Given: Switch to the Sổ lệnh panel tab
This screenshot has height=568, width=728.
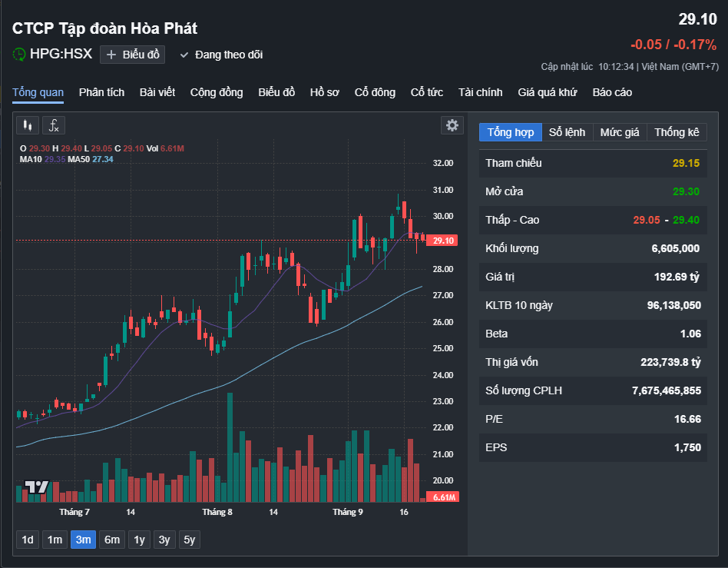Looking at the screenshot, I should pos(567,132).
